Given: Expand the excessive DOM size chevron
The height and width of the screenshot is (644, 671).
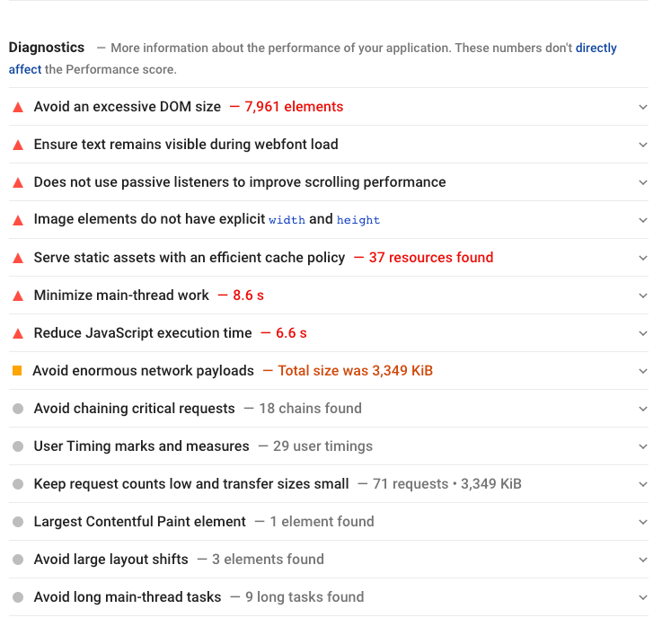Looking at the screenshot, I should pos(642,107).
